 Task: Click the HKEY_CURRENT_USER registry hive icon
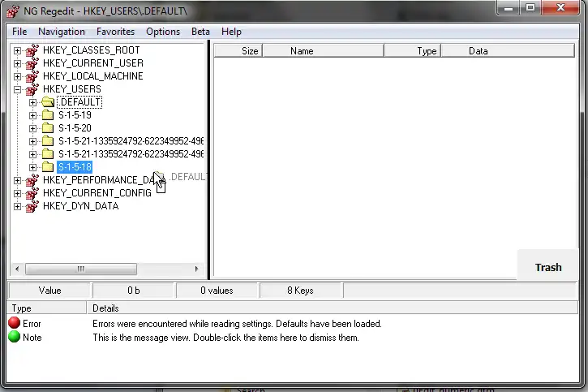[x=32, y=63]
